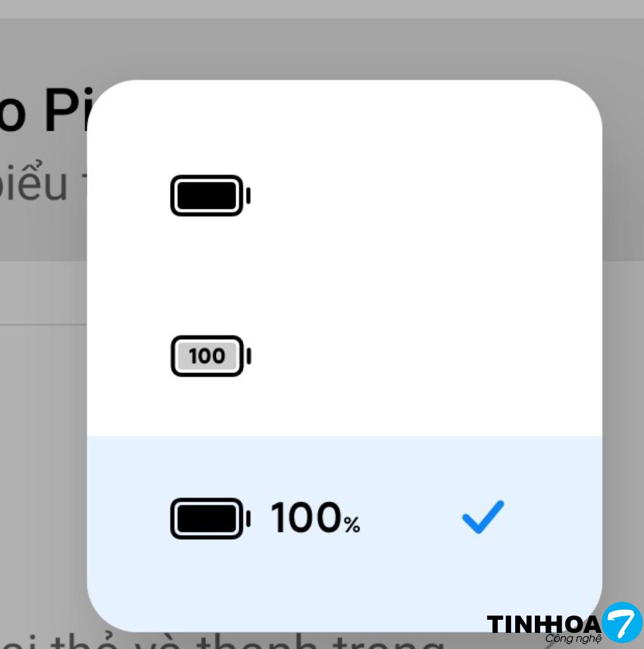Click the 100% label beside the battery
Viewport: 644px width, 649px height.
point(315,518)
